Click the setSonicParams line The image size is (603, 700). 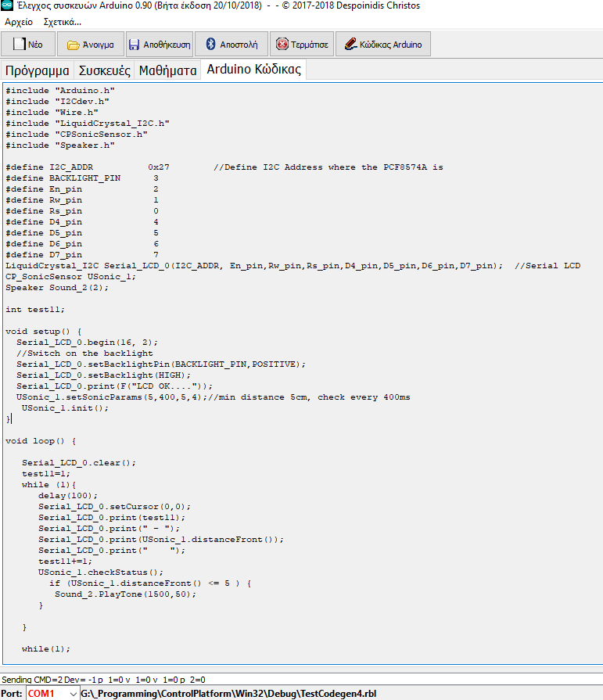pyautogui.click(x=214, y=397)
